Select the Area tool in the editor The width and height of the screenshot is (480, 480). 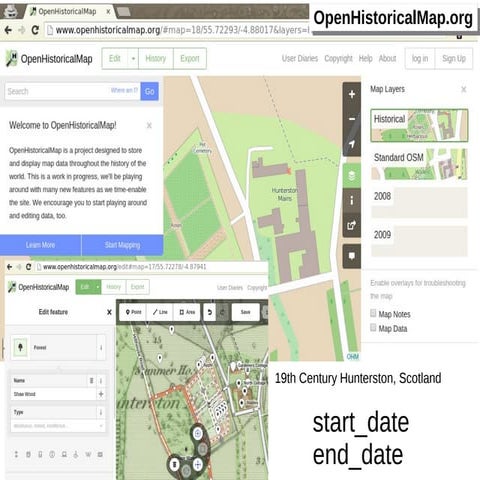[x=187, y=312]
